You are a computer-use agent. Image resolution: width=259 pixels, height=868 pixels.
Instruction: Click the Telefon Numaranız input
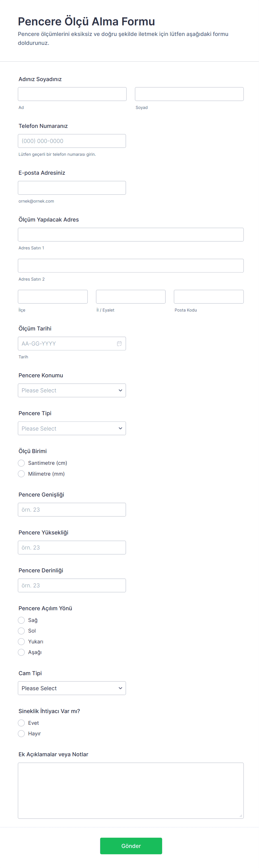pyautogui.click(x=72, y=141)
